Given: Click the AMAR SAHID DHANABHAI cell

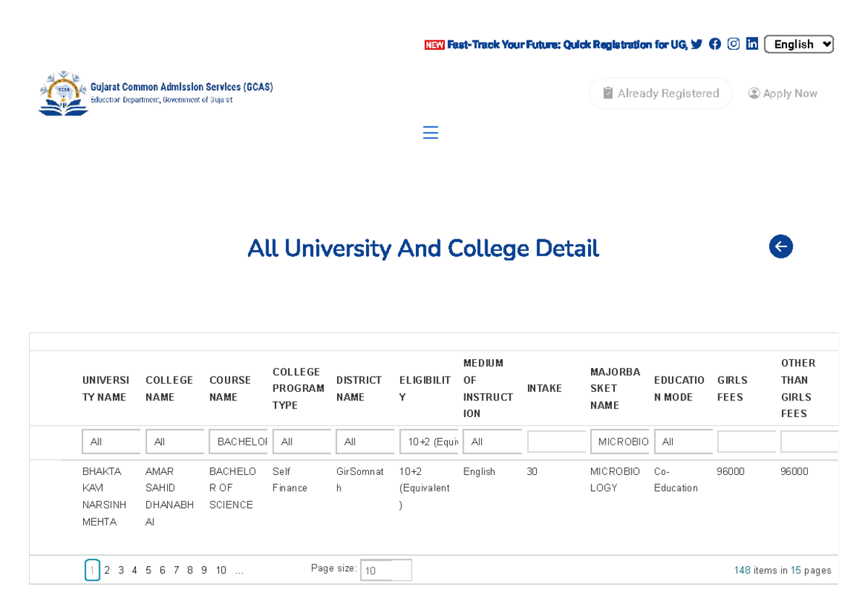Looking at the screenshot, I should pos(170,497).
